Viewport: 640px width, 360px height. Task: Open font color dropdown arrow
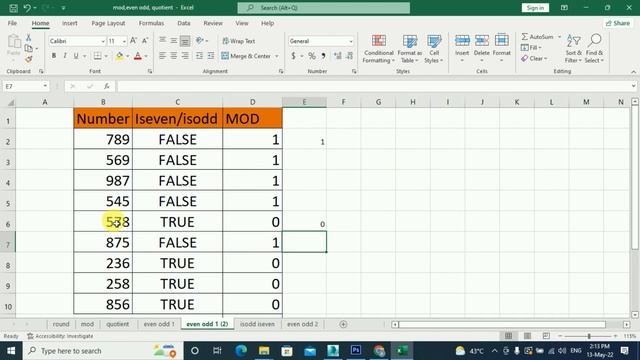[x=146, y=56]
